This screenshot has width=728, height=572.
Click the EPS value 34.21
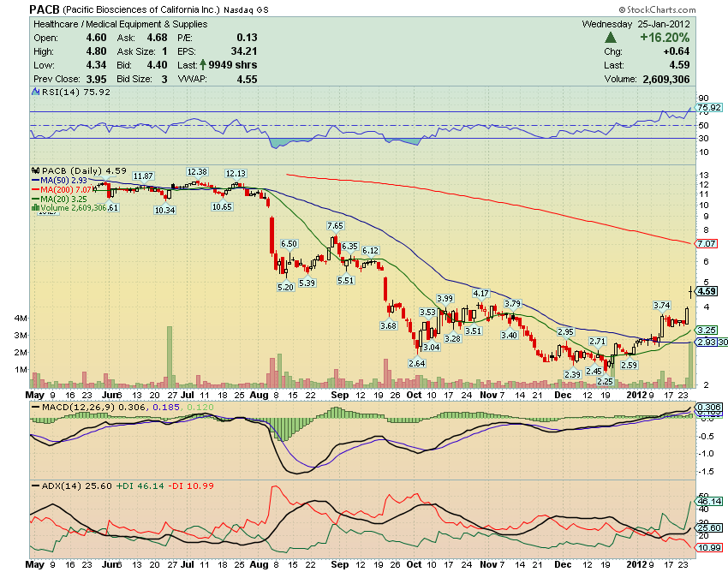(244, 51)
